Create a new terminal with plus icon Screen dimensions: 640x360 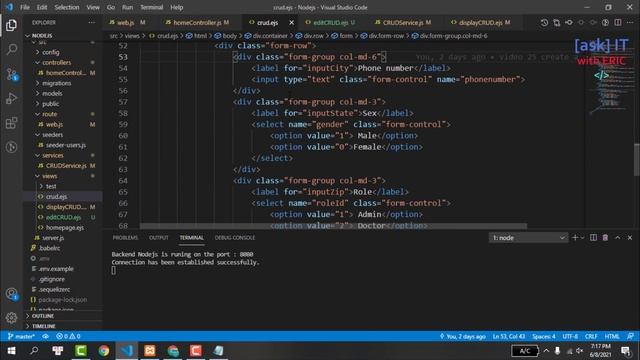point(575,238)
